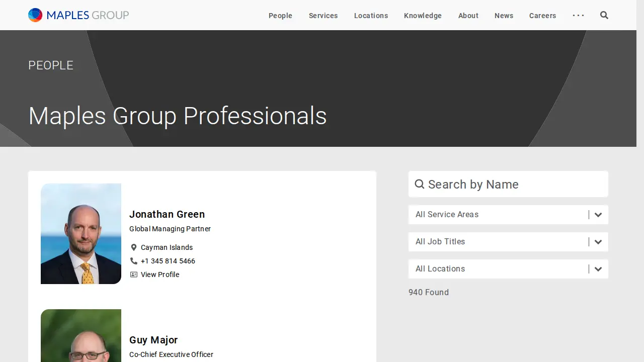Expand the All Service Areas dropdown
Screen dimensions: 644x362
coord(508,215)
